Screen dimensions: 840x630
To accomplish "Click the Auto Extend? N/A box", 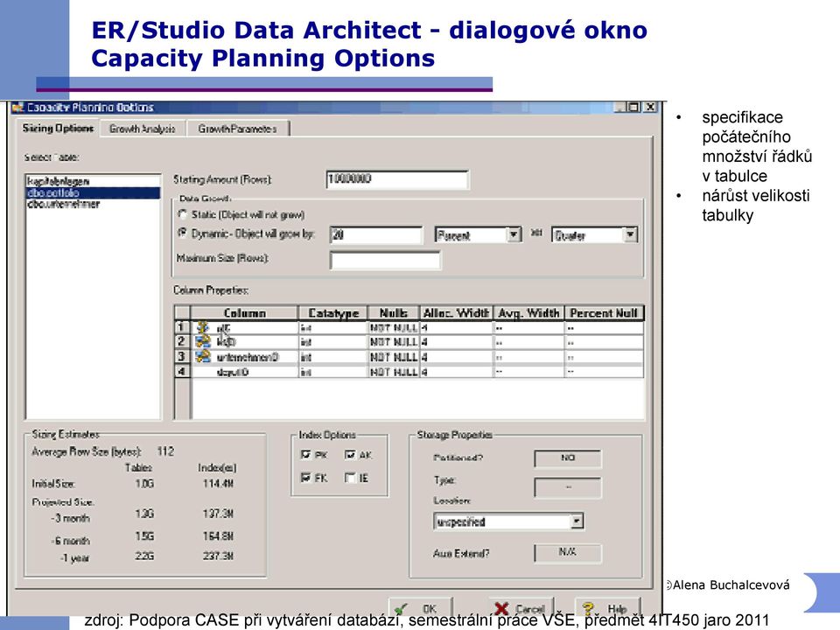I will 568,553.
